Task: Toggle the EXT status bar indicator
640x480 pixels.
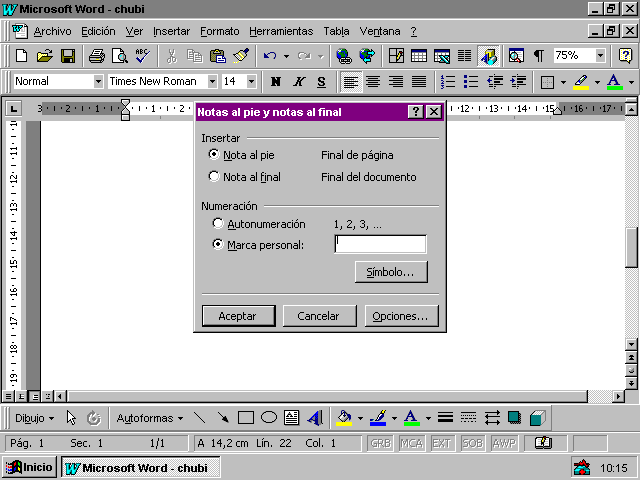Action: point(441,443)
